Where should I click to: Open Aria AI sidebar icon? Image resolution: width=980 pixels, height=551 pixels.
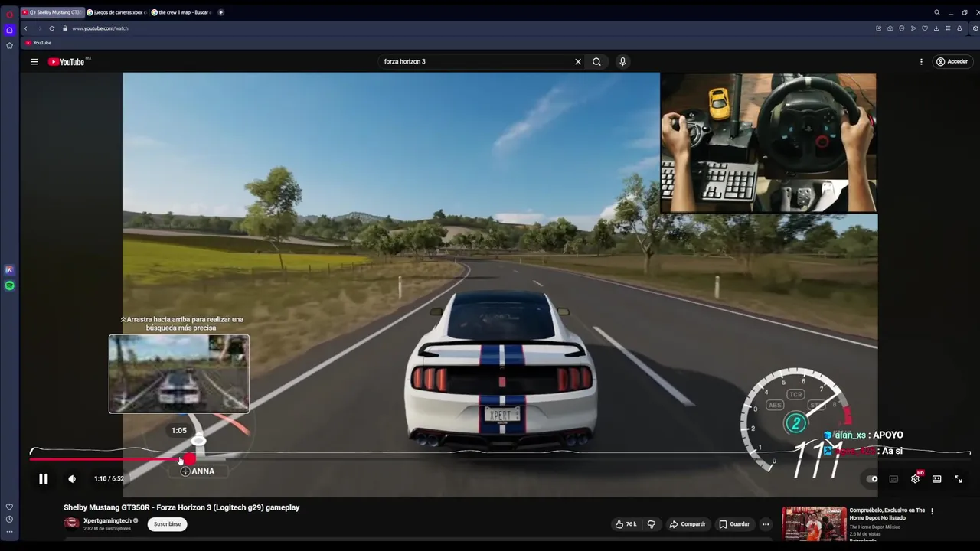(9, 270)
